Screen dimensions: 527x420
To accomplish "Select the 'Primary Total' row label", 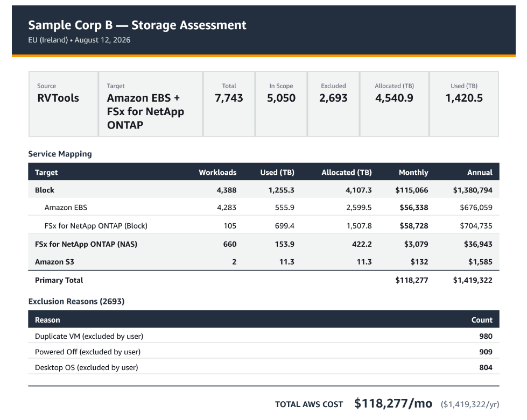I will (x=59, y=280).
